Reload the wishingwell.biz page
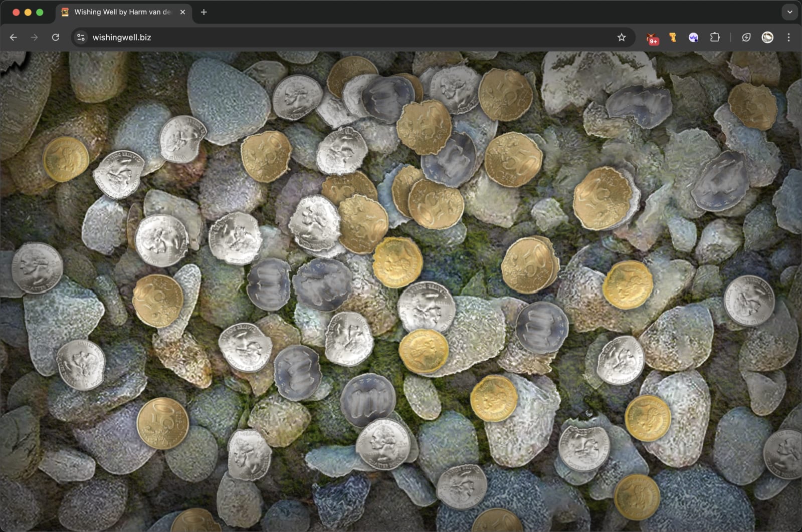 tap(56, 38)
